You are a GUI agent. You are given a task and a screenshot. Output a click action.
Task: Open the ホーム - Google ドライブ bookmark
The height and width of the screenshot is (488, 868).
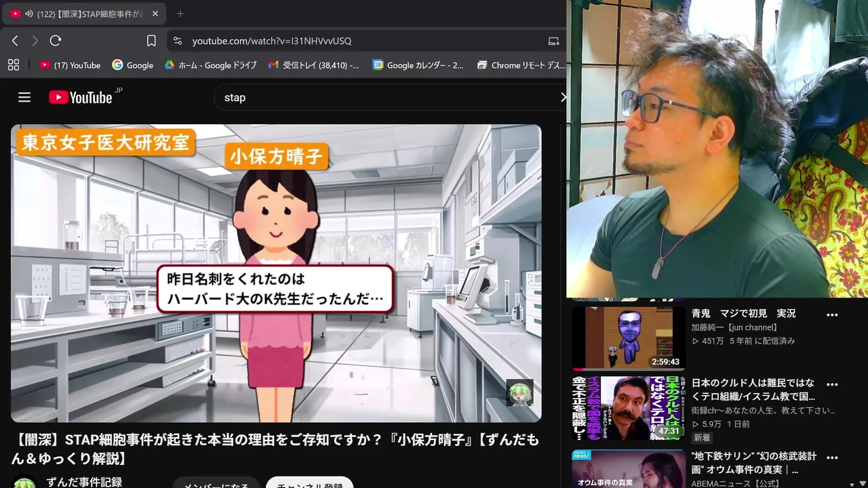(211, 65)
